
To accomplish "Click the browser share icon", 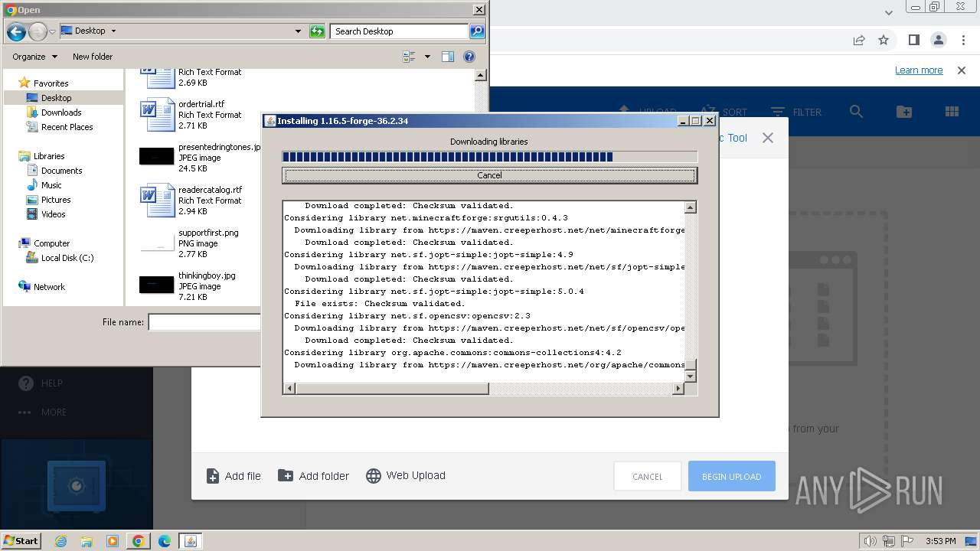I will click(x=859, y=40).
